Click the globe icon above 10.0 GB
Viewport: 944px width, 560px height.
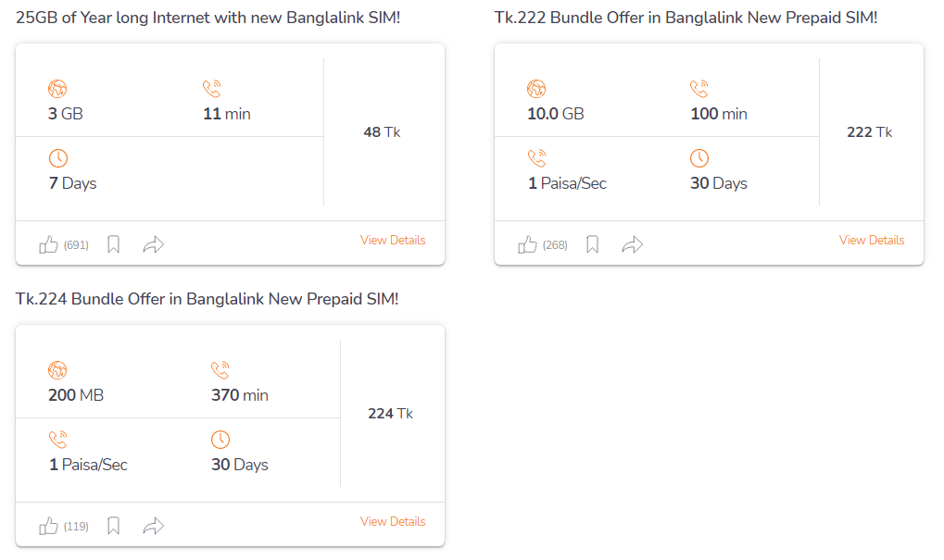[536, 89]
